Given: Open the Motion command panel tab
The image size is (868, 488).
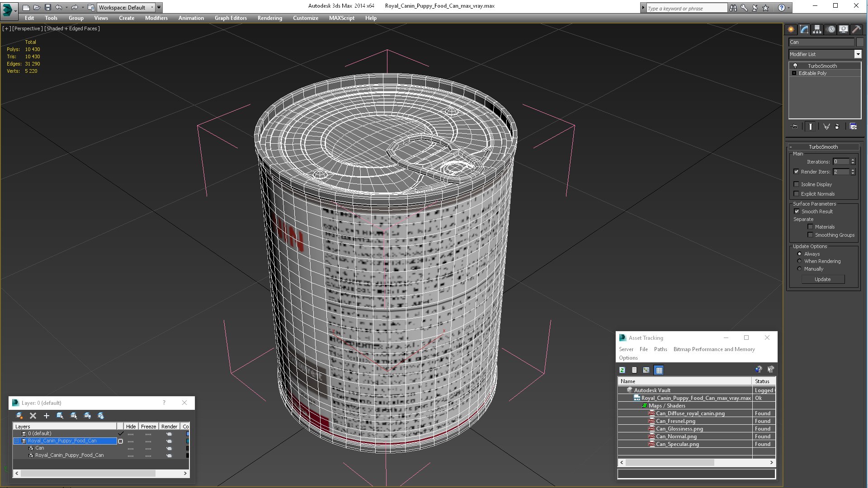Looking at the screenshot, I should click(830, 29).
